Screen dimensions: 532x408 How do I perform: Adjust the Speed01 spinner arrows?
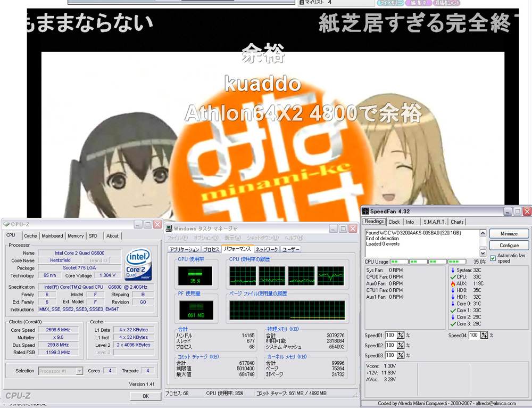pyautogui.click(x=401, y=336)
